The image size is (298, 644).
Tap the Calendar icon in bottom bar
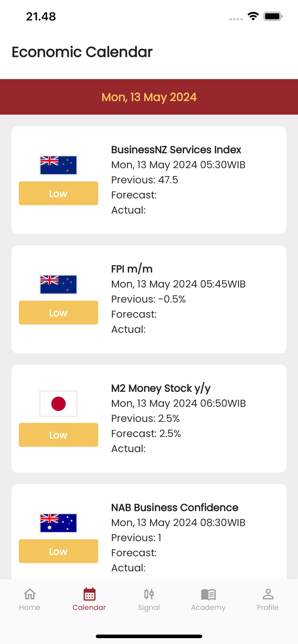tap(89, 594)
